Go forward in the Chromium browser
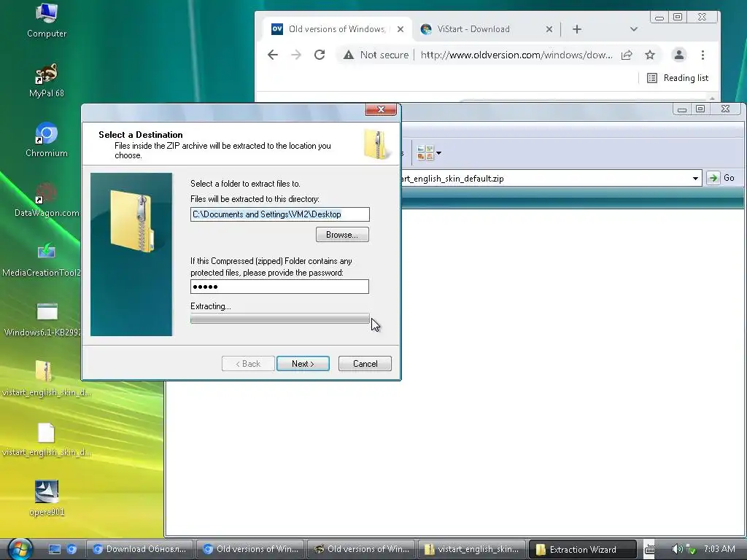Viewport: 747px width, 560px height. (296, 55)
